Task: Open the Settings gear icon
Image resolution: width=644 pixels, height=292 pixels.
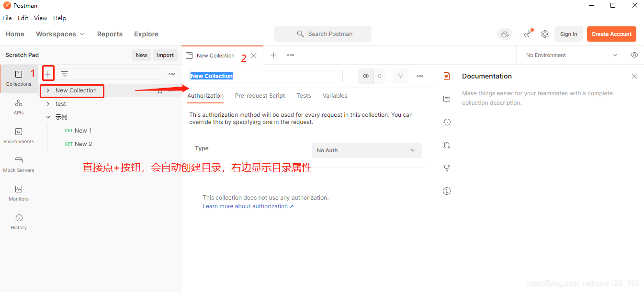Action: [545, 34]
